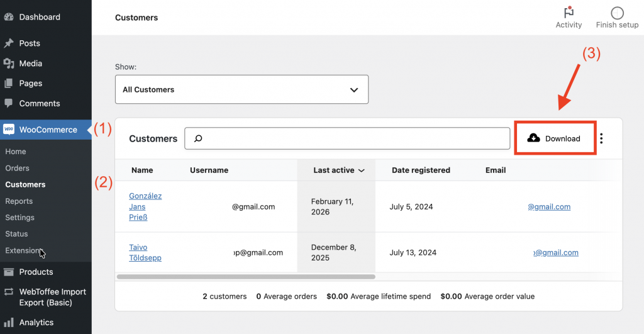Sort by Last active column
The height and width of the screenshot is (334, 644).
point(338,170)
